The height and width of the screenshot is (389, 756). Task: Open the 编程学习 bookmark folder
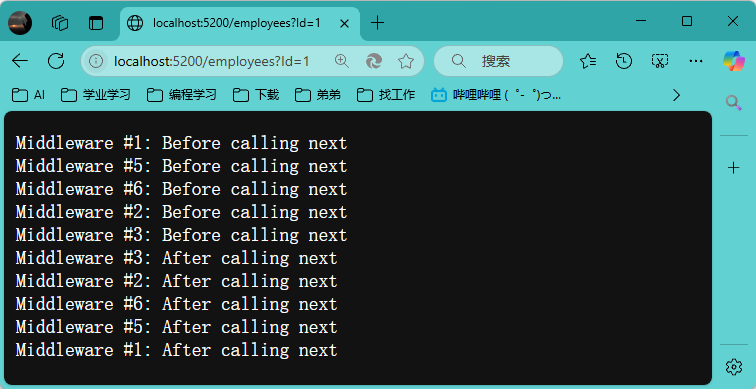point(181,95)
